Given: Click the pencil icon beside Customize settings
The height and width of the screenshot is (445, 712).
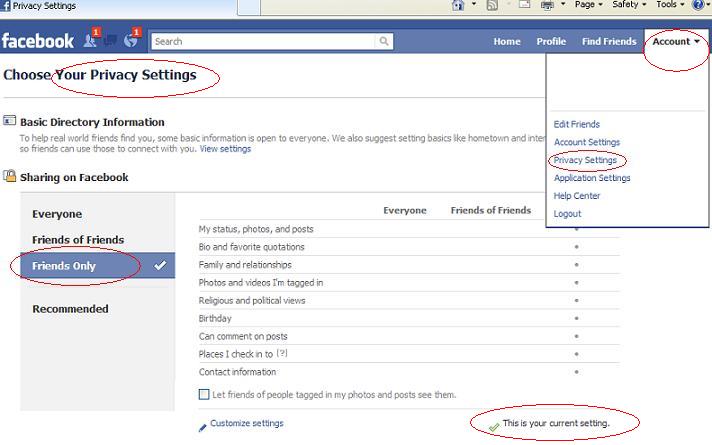Looking at the screenshot, I should pyautogui.click(x=203, y=427).
